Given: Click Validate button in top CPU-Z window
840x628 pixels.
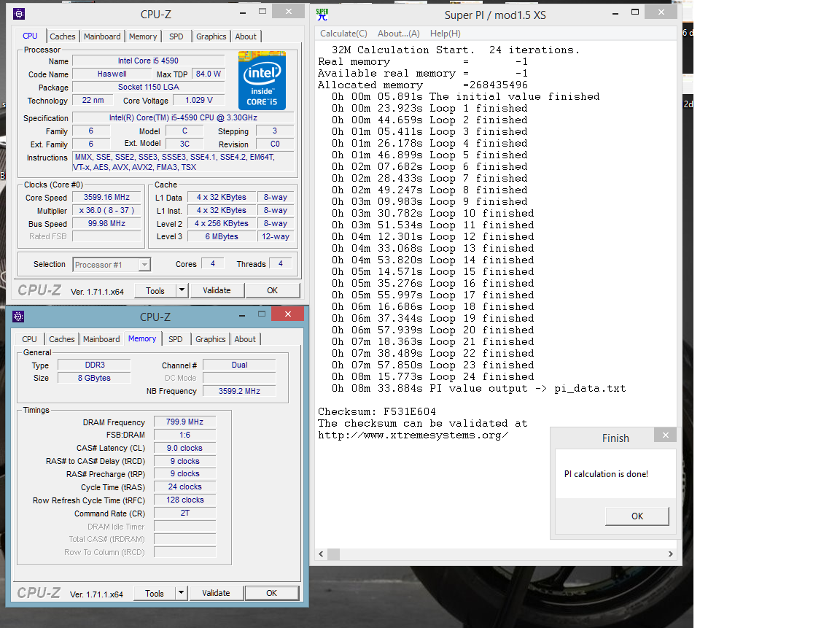Looking at the screenshot, I should 217,290.
